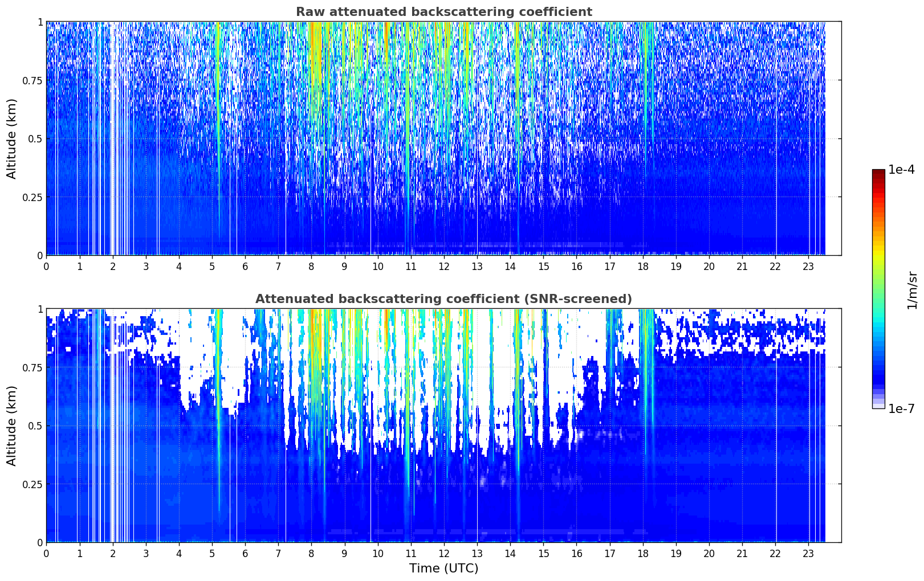Click the bottom plot's 'Altitude (km)' label

tap(12, 425)
